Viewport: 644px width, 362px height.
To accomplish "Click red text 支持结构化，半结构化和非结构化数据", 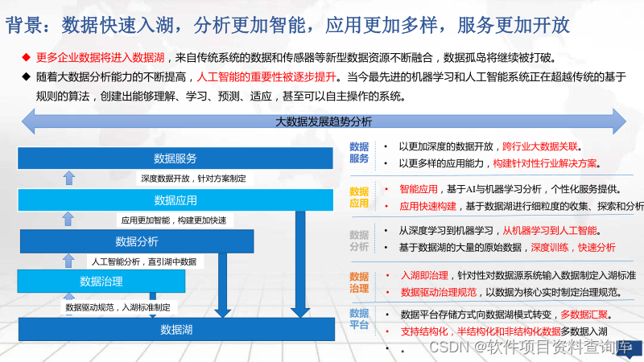I will pos(481,331).
